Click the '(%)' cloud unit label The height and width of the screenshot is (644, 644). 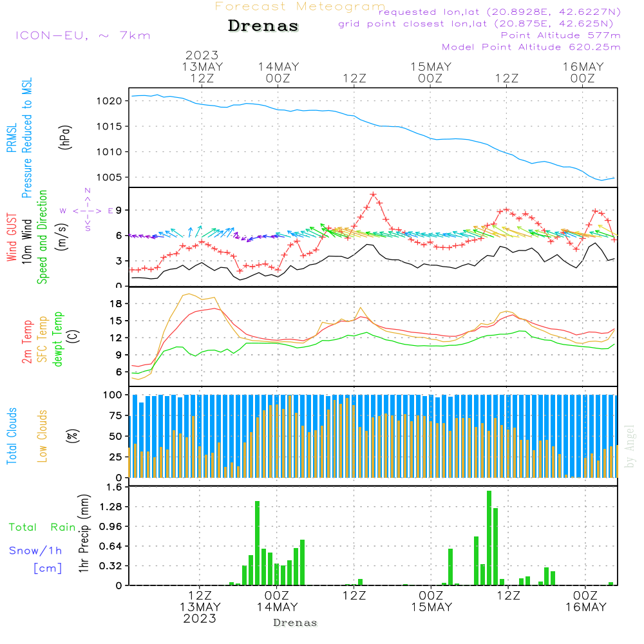coord(72,436)
